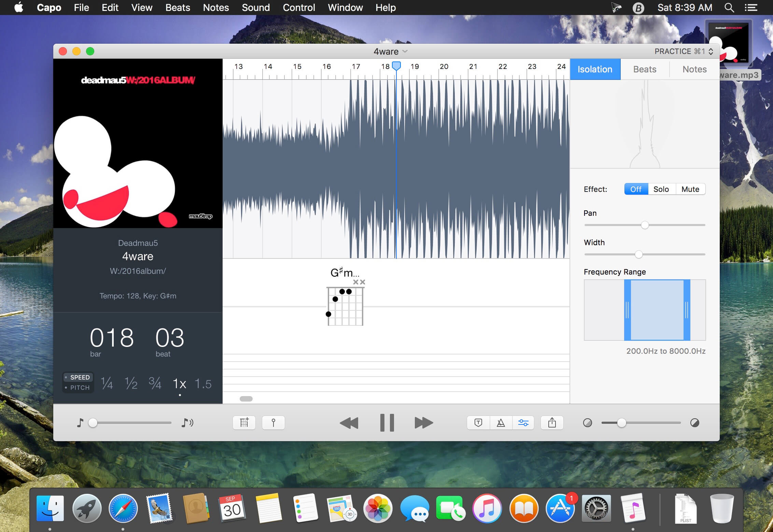Click the quiet single-note volume icon
Image resolution: width=773 pixels, height=532 pixels.
pos(80,423)
